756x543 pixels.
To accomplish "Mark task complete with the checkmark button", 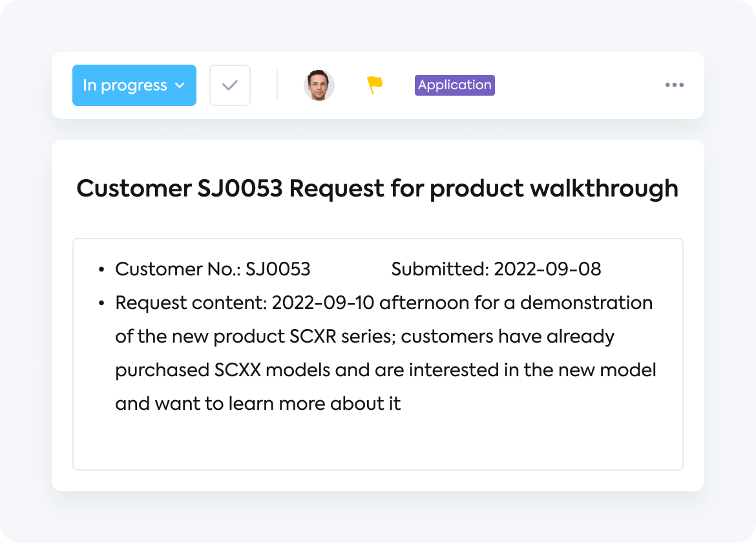I will [230, 85].
